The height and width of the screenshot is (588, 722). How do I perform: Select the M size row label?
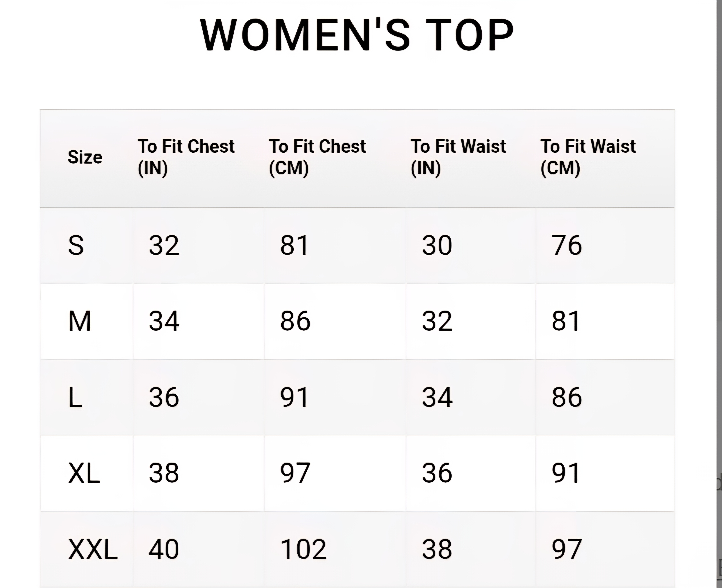[x=80, y=321]
